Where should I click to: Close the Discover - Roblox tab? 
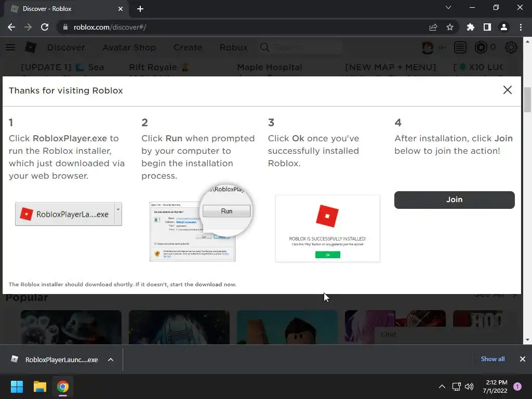point(121,9)
